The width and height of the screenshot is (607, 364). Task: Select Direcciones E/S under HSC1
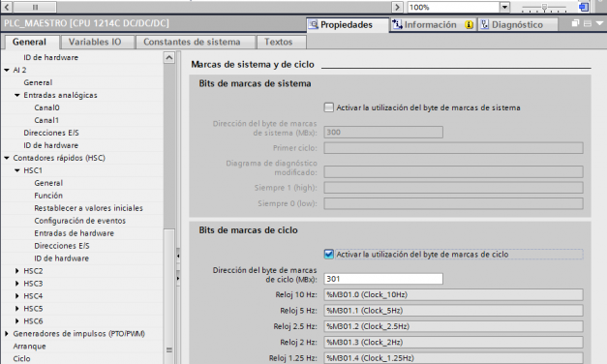tap(62, 246)
